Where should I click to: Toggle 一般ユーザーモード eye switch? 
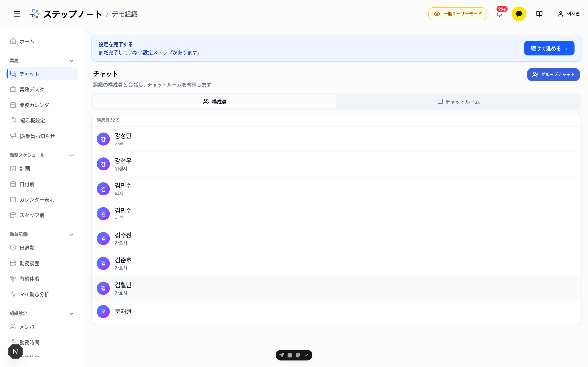pyautogui.click(x=458, y=14)
